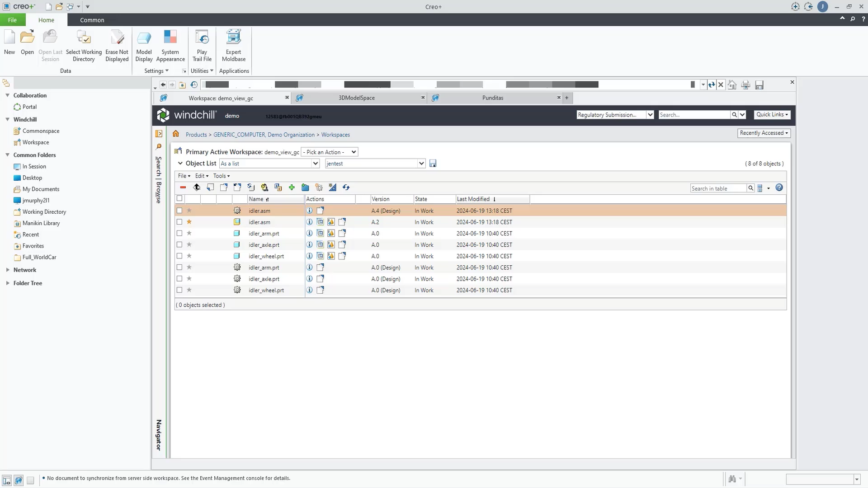868x488 pixels.
Task: Launch Expert Moldbase application
Action: click(x=234, y=46)
